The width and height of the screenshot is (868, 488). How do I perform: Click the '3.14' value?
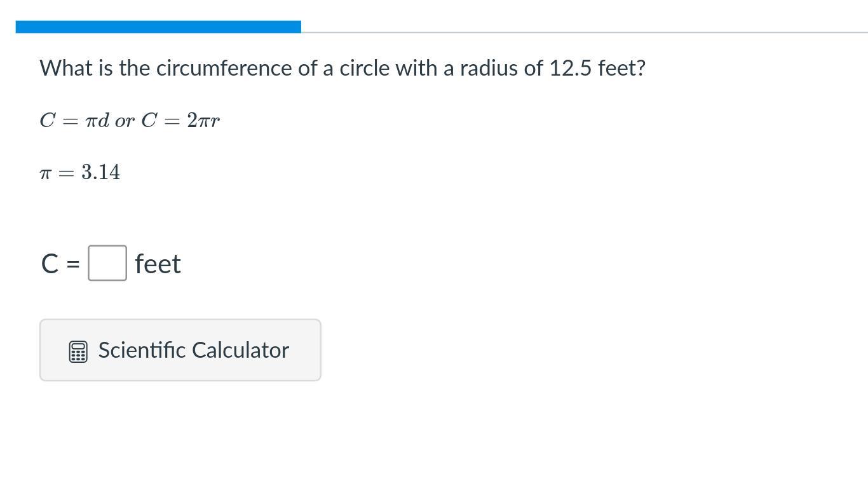coord(100,172)
